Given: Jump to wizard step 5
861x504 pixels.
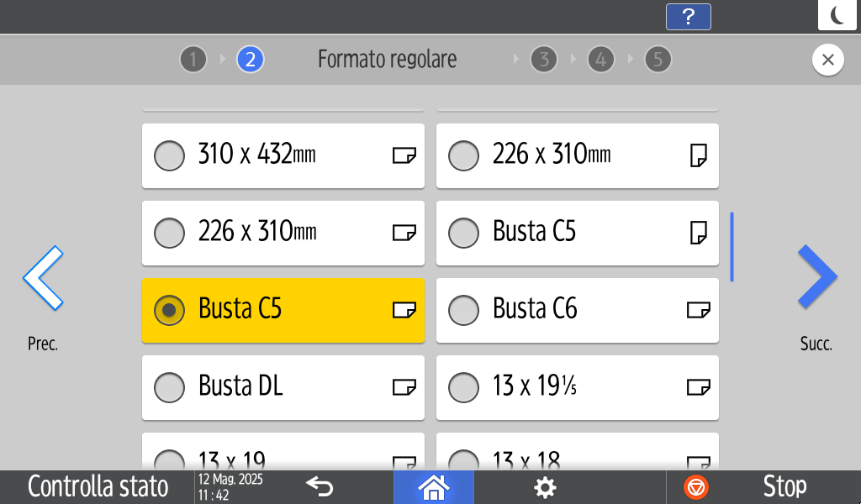Looking at the screenshot, I should [x=658, y=60].
